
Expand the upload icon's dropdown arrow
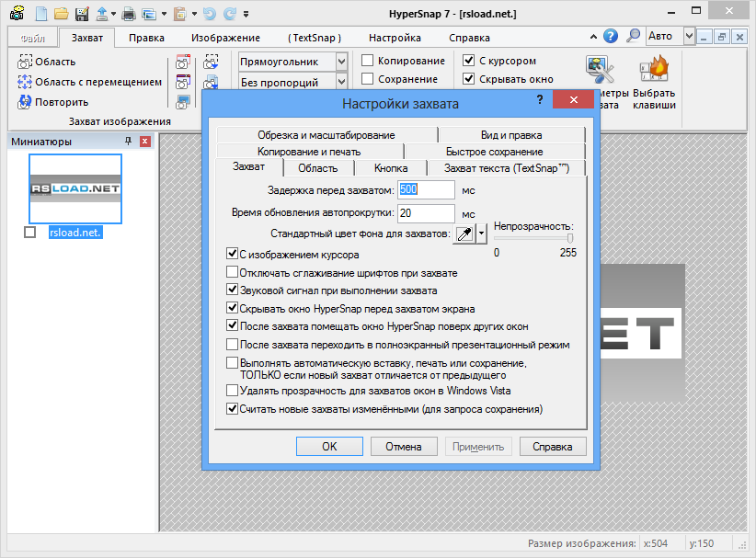point(113,14)
